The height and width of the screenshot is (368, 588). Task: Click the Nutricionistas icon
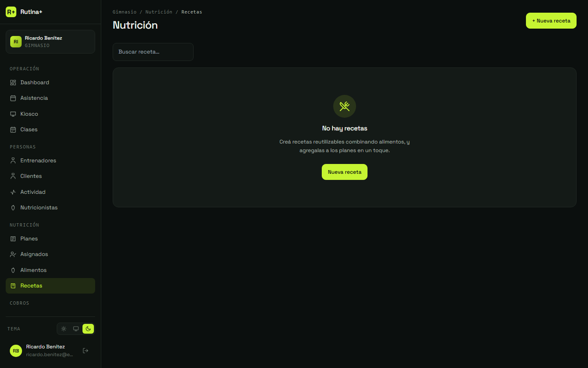tap(13, 208)
